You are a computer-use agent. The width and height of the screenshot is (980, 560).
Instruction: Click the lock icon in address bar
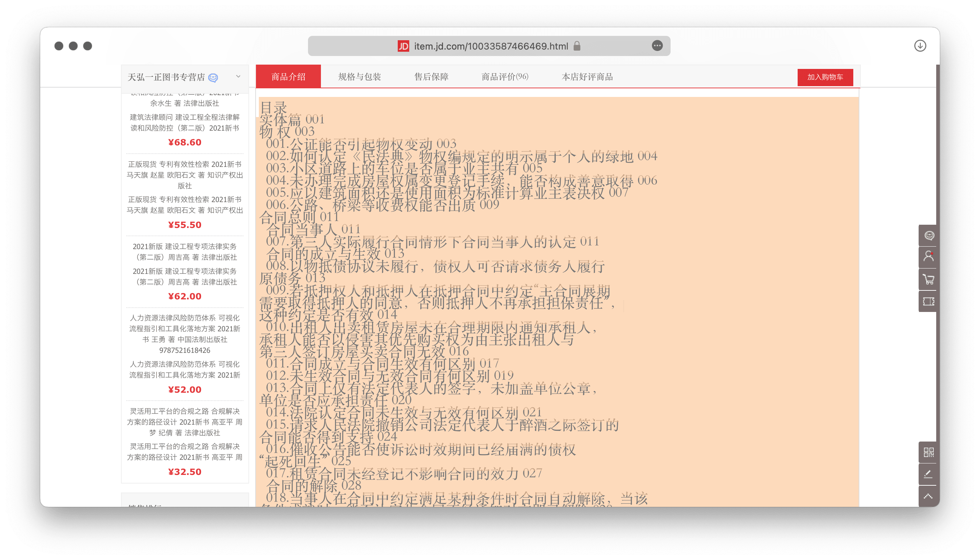click(x=577, y=46)
